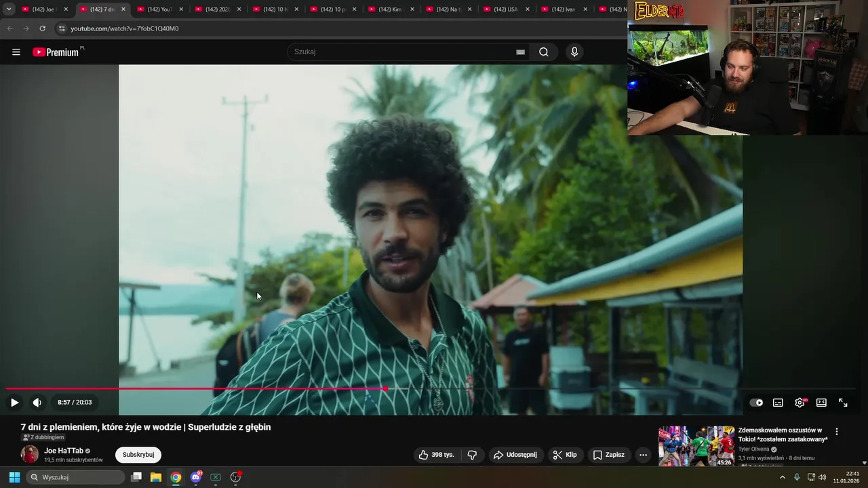
Task: Switch to the '(142) 2026' tab
Action: tap(218, 9)
